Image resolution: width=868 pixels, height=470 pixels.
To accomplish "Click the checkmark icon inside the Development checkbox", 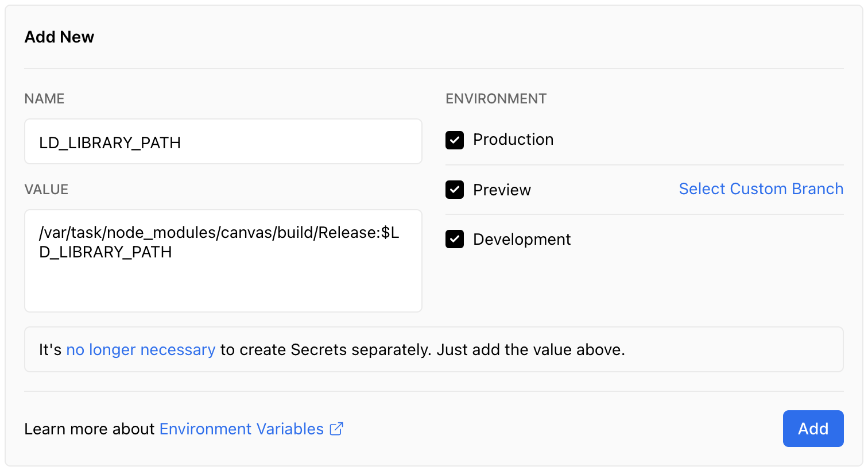I will (x=454, y=239).
